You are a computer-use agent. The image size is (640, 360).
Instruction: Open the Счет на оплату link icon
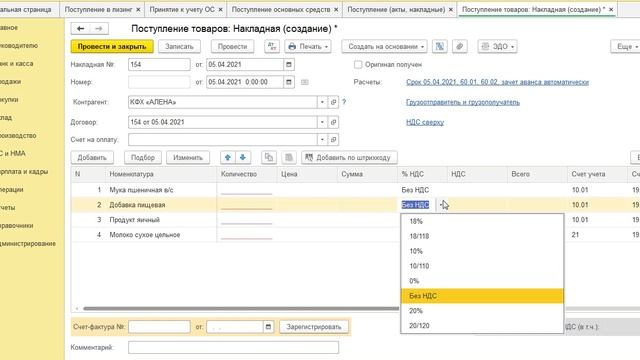click(333, 140)
